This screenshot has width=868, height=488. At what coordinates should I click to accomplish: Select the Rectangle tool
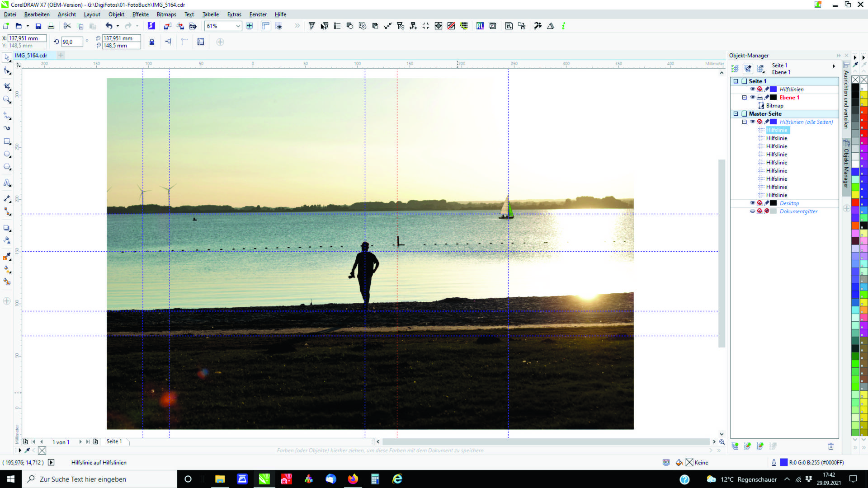point(7,141)
